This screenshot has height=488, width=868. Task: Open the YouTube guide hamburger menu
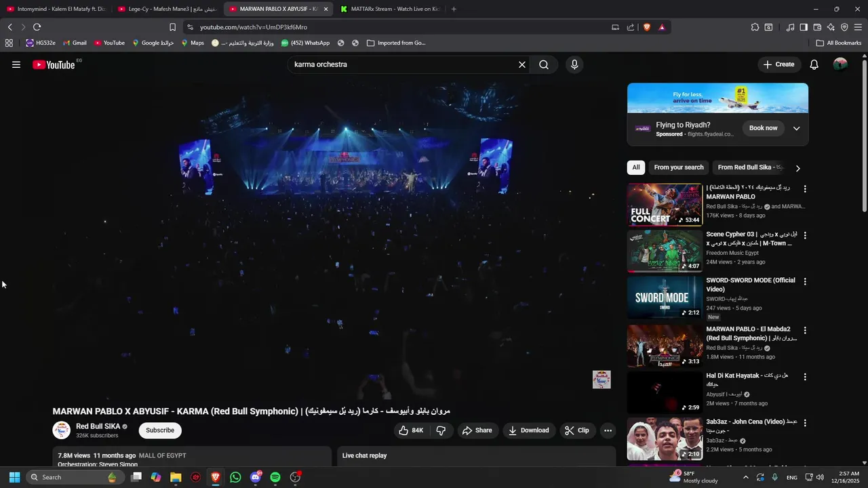(16, 64)
